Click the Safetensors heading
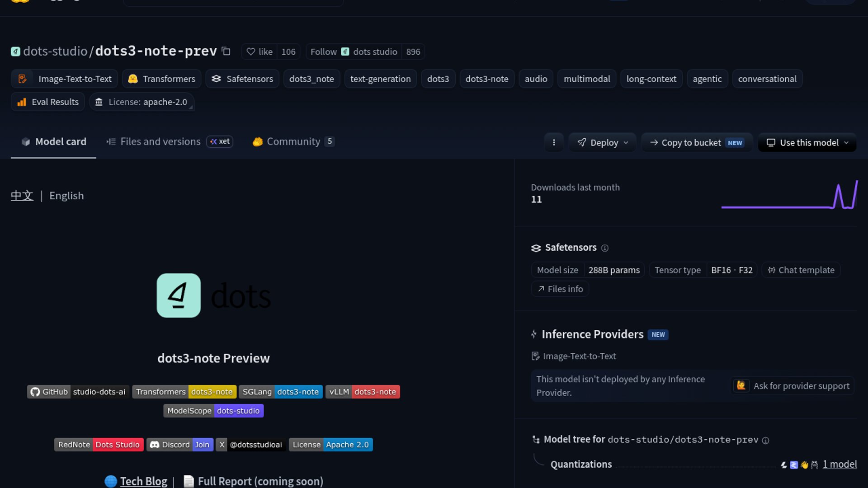The image size is (868, 488). (571, 248)
